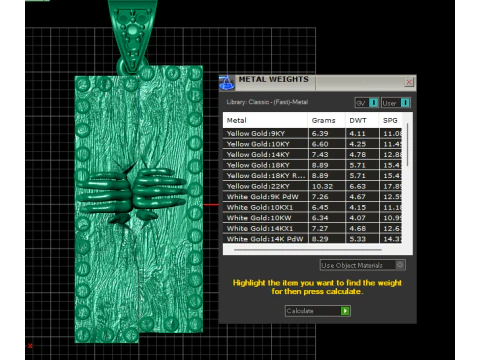
Task: Click the 4.07 DWT cell
Action: 362,218
